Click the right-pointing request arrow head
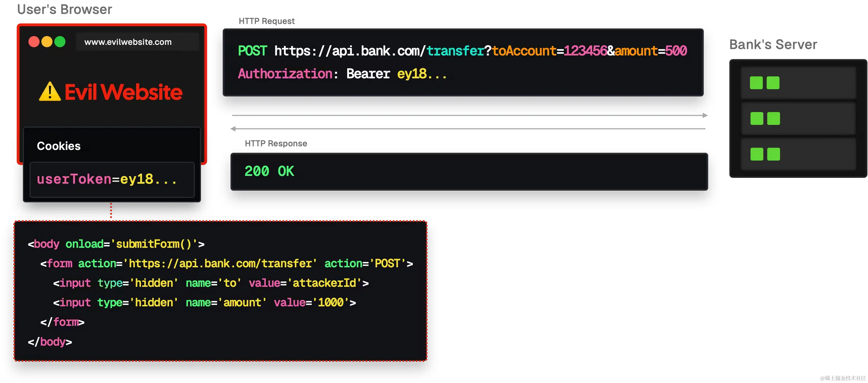868x383 pixels. pyautogui.click(x=705, y=116)
